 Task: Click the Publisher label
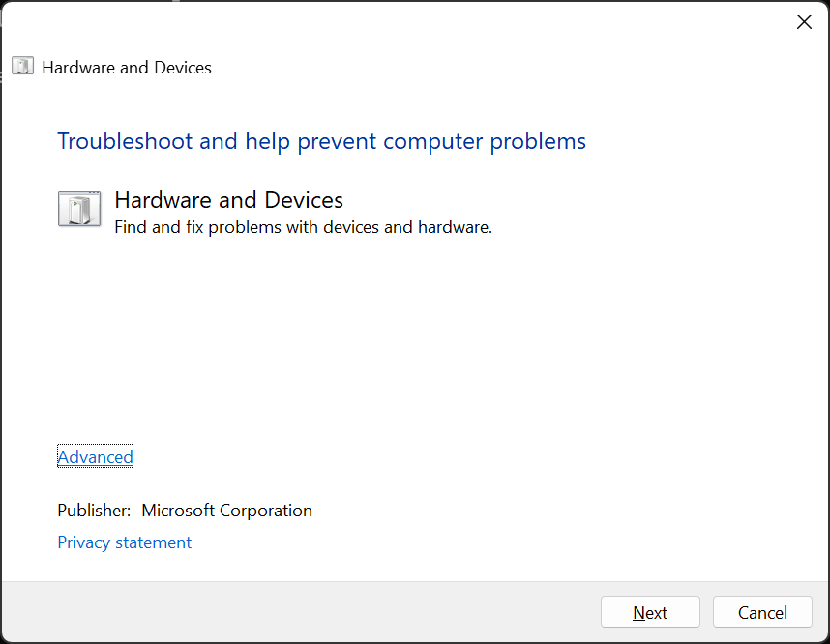94,511
